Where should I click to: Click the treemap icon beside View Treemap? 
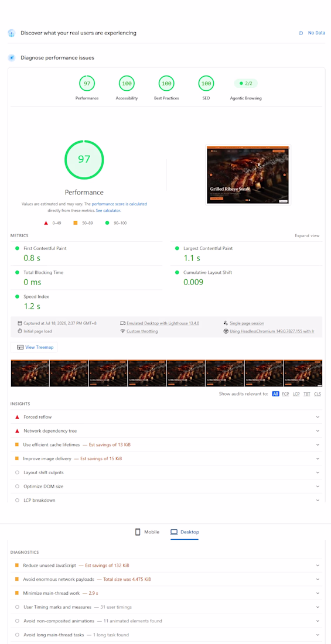(x=20, y=347)
